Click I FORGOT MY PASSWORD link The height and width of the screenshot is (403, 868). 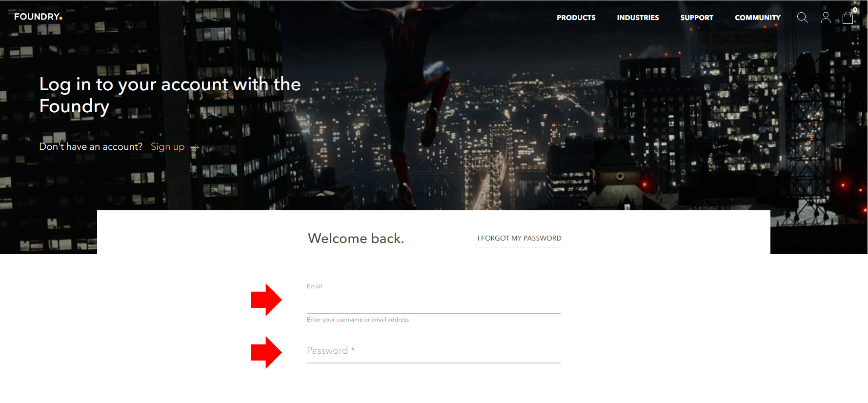tap(519, 238)
